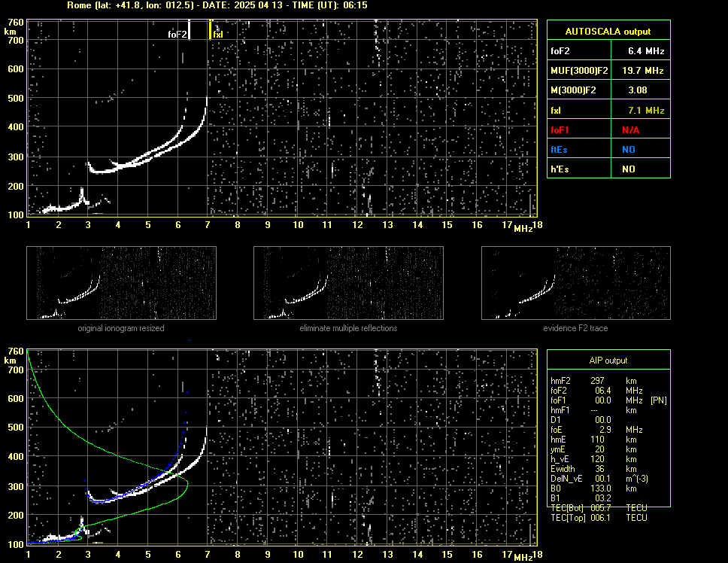Select the h_vE 120 value
Viewport: 728px width, 563px height.
(597, 459)
